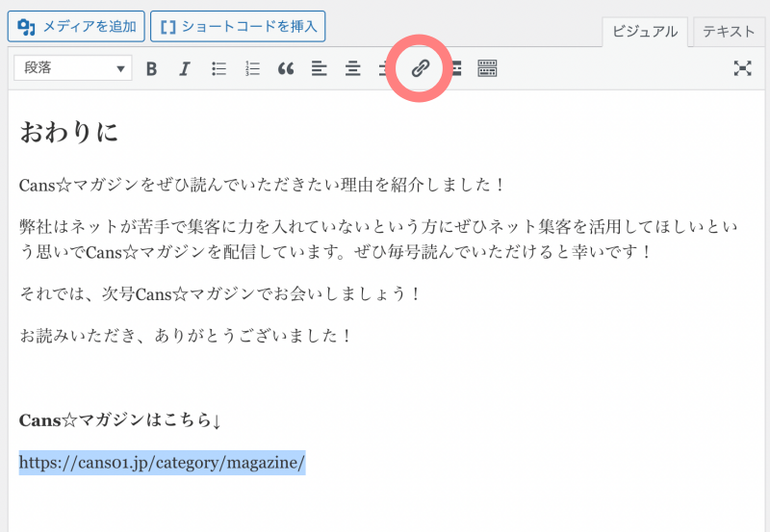
Task: Click the メディアを追加 button
Action: pyautogui.click(x=76, y=26)
